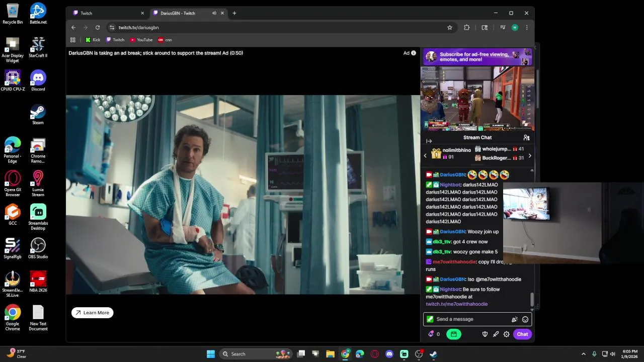
Task: Reload the Twitch page
Action: [98, 28]
